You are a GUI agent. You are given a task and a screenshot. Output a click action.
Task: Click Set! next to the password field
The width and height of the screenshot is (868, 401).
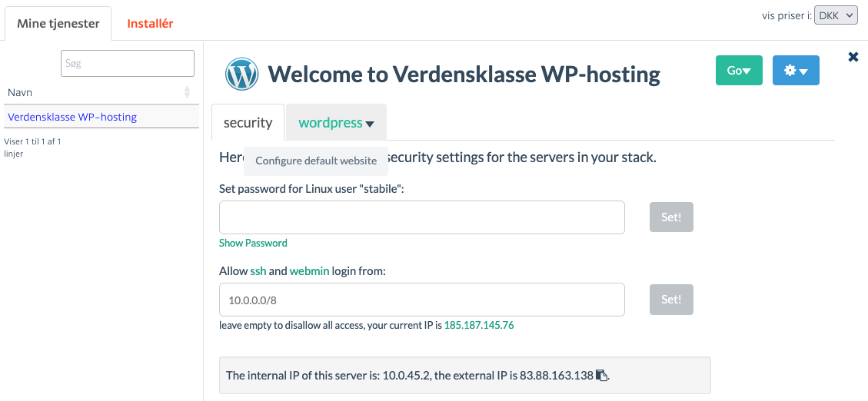(671, 217)
